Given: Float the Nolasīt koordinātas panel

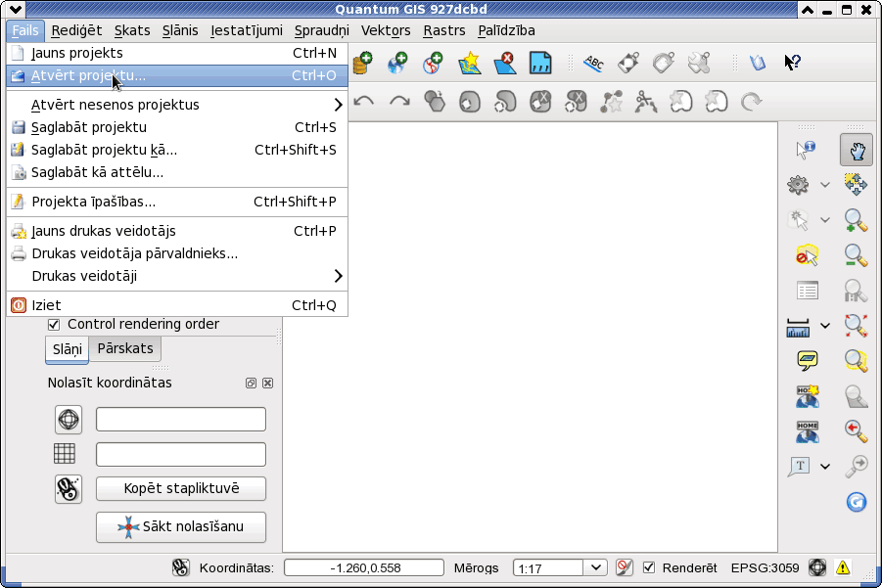Looking at the screenshot, I should (x=251, y=383).
